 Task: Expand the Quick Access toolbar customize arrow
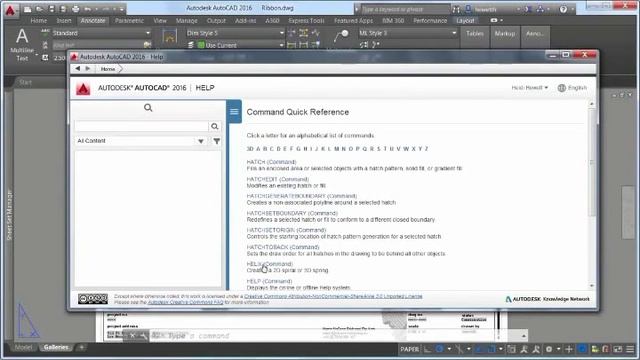tap(122, 9)
